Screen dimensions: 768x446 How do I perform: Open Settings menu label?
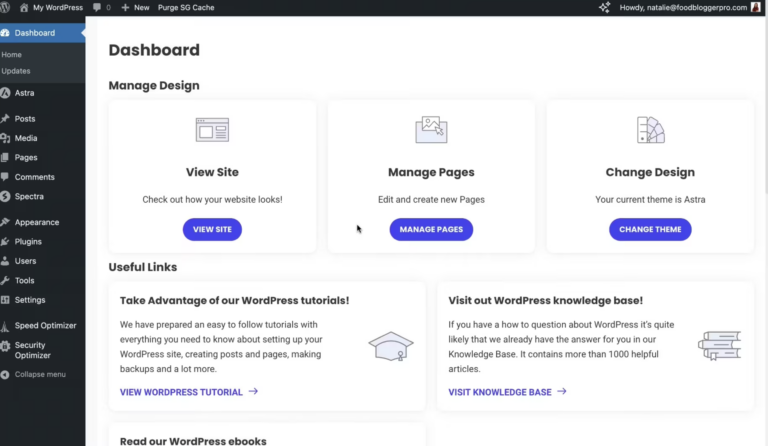(x=30, y=300)
